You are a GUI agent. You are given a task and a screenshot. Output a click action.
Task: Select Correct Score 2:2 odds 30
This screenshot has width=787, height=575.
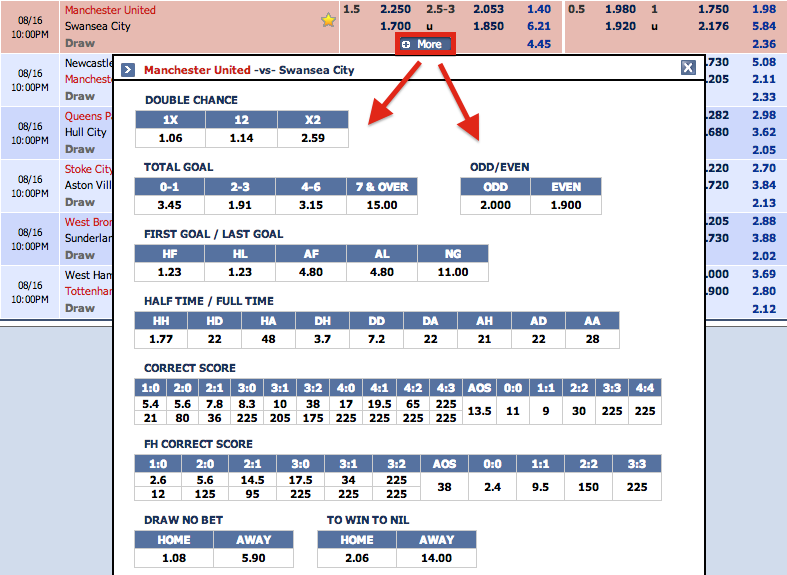[x=579, y=411]
